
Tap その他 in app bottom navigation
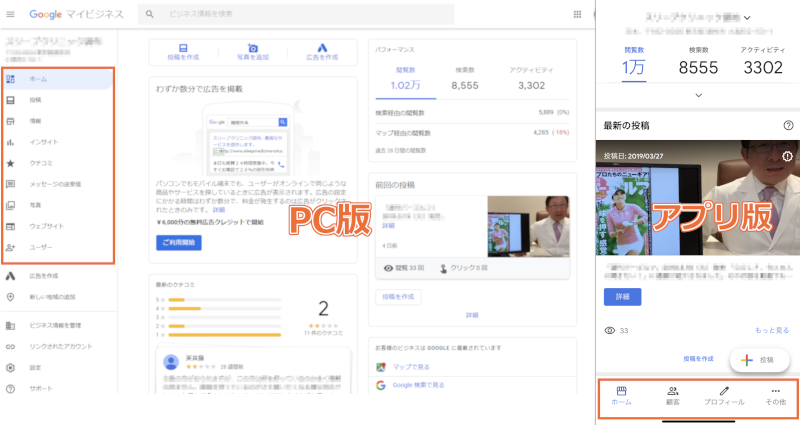click(x=776, y=395)
